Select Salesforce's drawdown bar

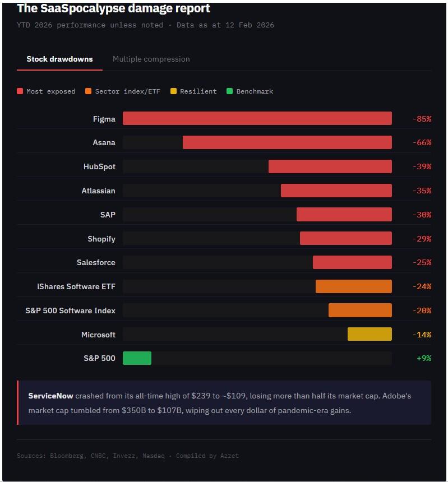click(352, 262)
